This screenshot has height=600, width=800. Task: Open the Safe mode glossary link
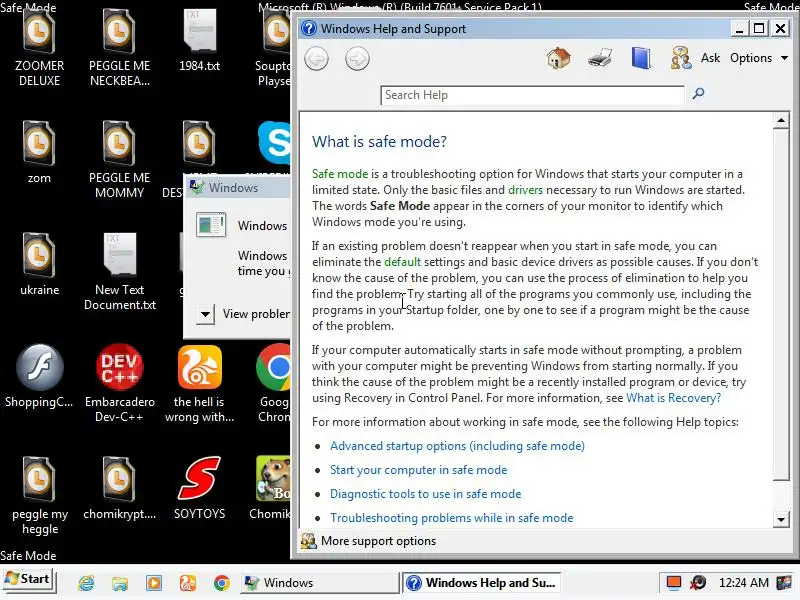click(x=340, y=174)
